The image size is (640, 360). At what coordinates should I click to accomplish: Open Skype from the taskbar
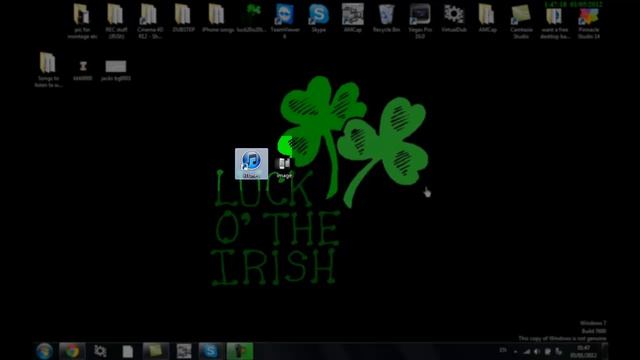pyautogui.click(x=211, y=351)
